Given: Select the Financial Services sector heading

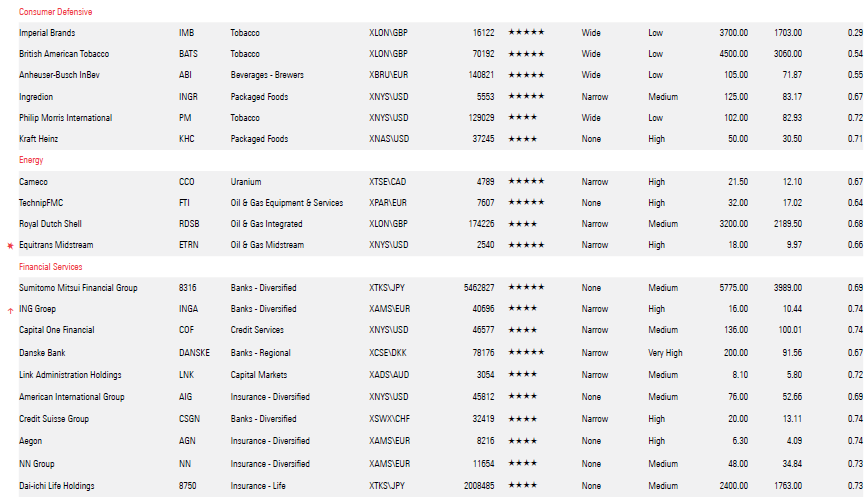Looking at the screenshot, I should pos(51,267).
